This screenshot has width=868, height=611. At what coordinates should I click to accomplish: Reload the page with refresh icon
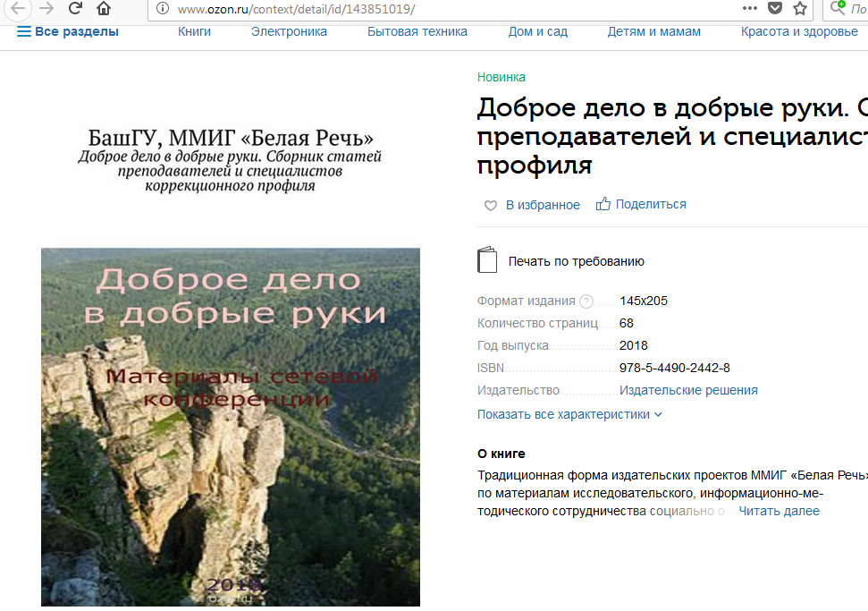(x=75, y=9)
